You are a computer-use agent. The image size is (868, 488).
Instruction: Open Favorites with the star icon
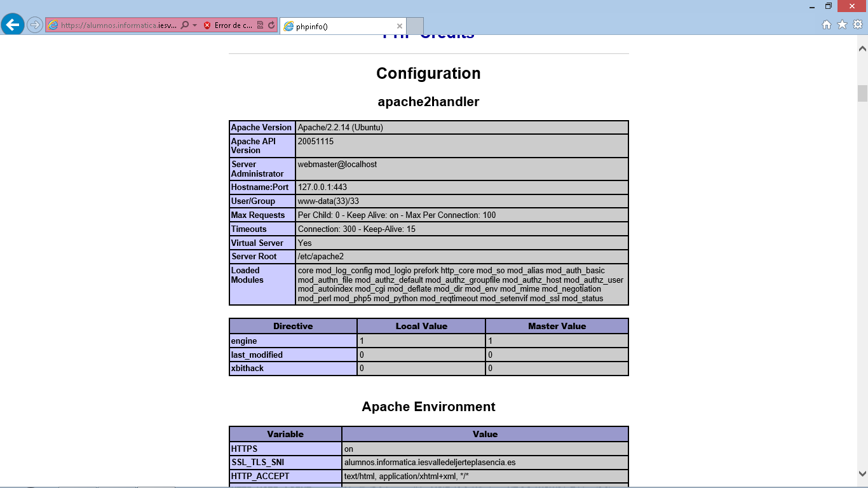point(842,25)
